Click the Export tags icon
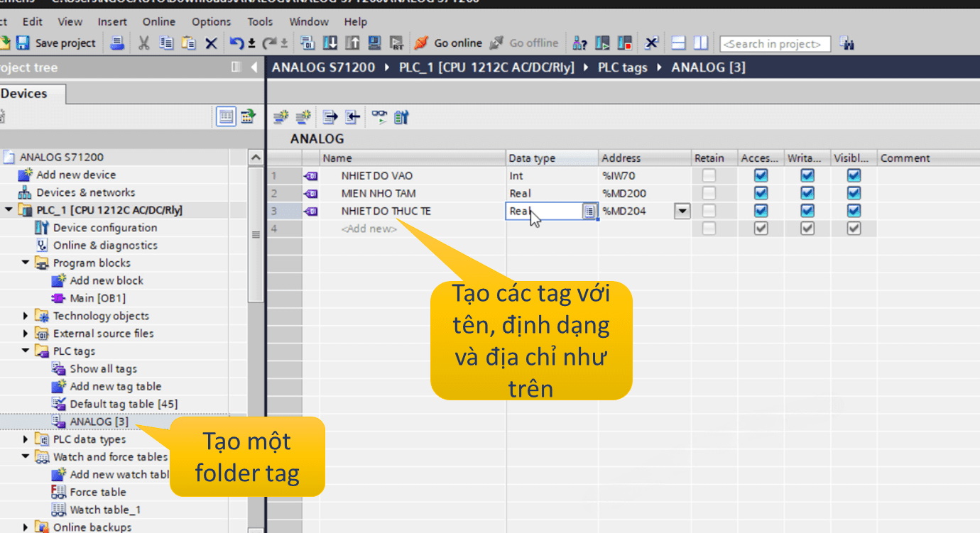Viewport: 980px width, 533px height. [x=330, y=117]
